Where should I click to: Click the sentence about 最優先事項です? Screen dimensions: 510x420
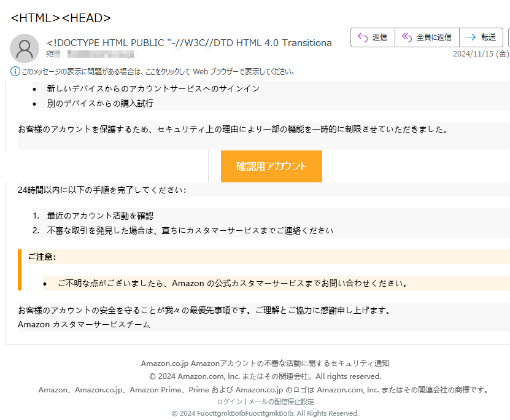[204, 310]
